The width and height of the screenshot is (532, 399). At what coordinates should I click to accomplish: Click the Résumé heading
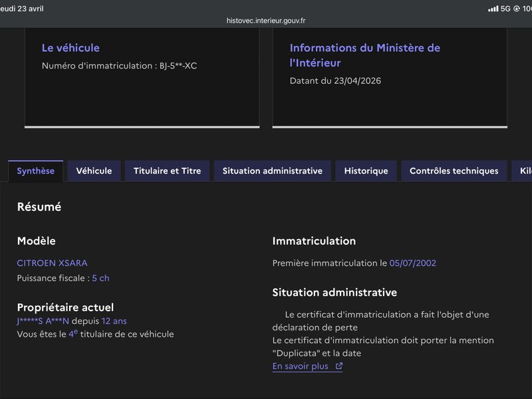click(39, 207)
